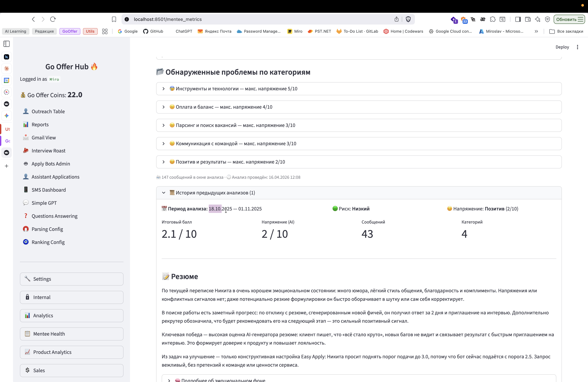Screen dimensions: 588x382
Task: Open GoOffer bookmark folder
Action: 70,31
